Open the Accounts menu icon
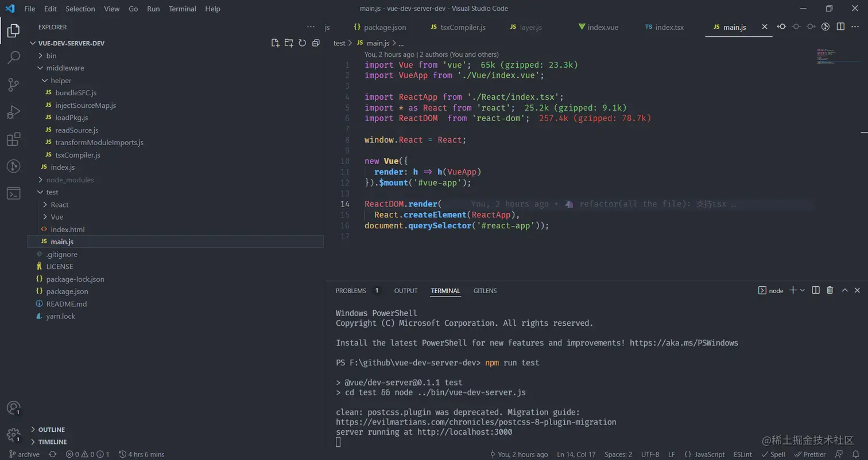The image size is (868, 460). coord(13,408)
